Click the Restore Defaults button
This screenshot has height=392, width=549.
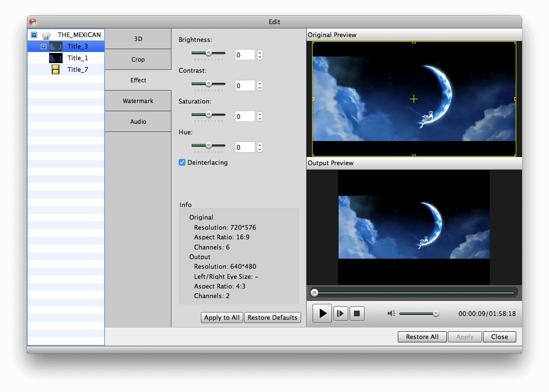point(273,317)
